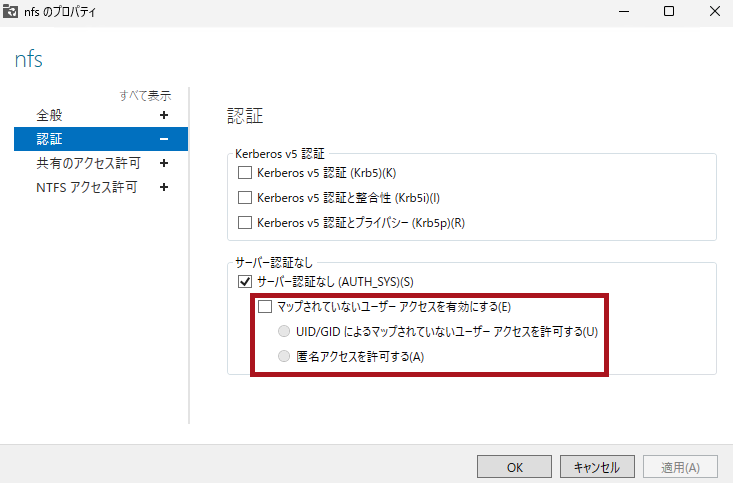Select UID/GID によるマップされていないユーザー アクセス radio
Screen dimensions: 733x483
pyautogui.click(x=284, y=332)
